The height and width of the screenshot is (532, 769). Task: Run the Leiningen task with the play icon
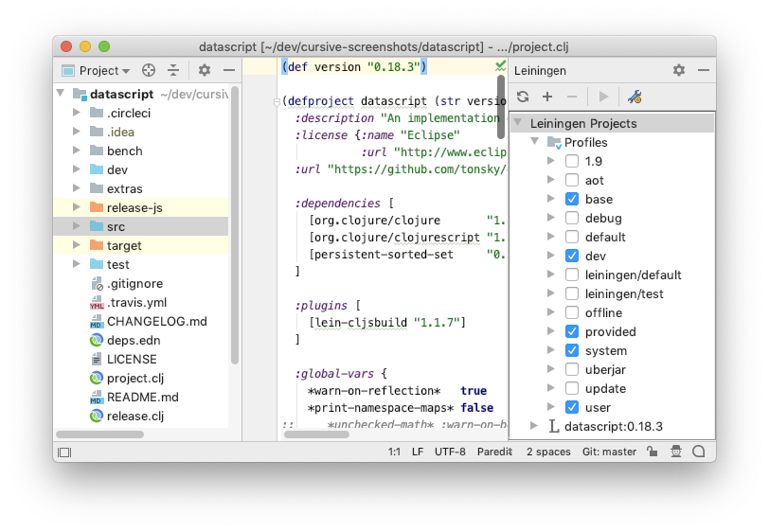pos(603,97)
